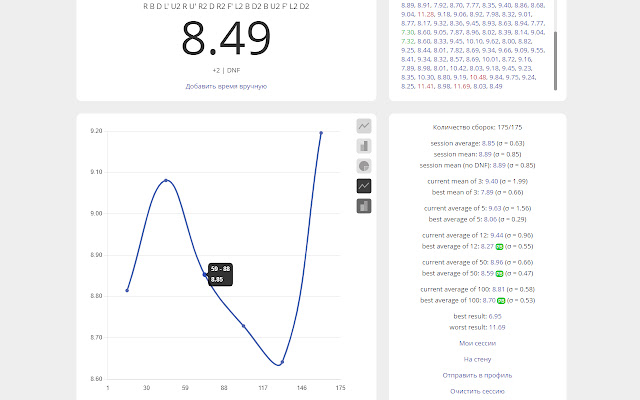Viewport: 640px width, 400px height.
Task: Click best average of 5 value 8.06
Action: (490, 219)
